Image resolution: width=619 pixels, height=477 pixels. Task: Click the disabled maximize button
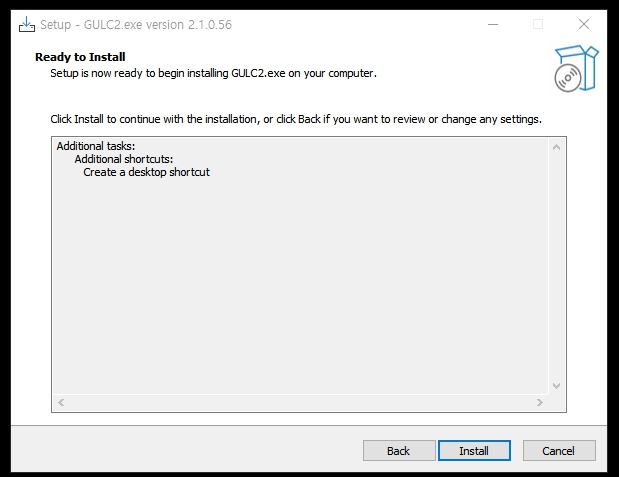pyautogui.click(x=538, y=24)
